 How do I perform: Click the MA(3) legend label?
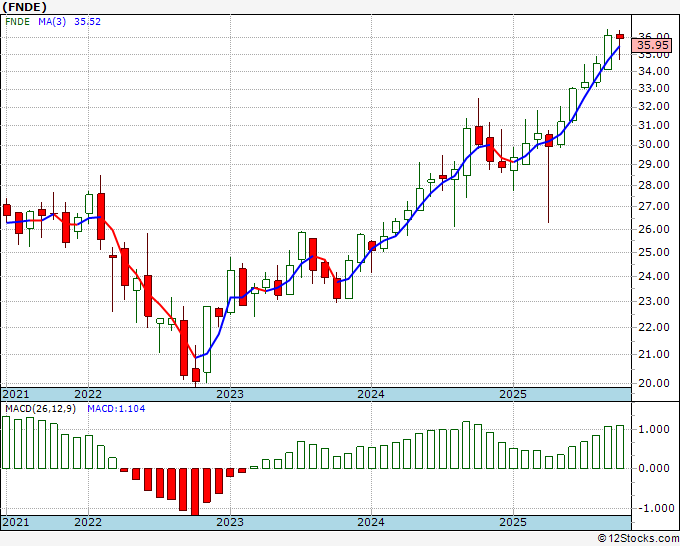[x=52, y=22]
